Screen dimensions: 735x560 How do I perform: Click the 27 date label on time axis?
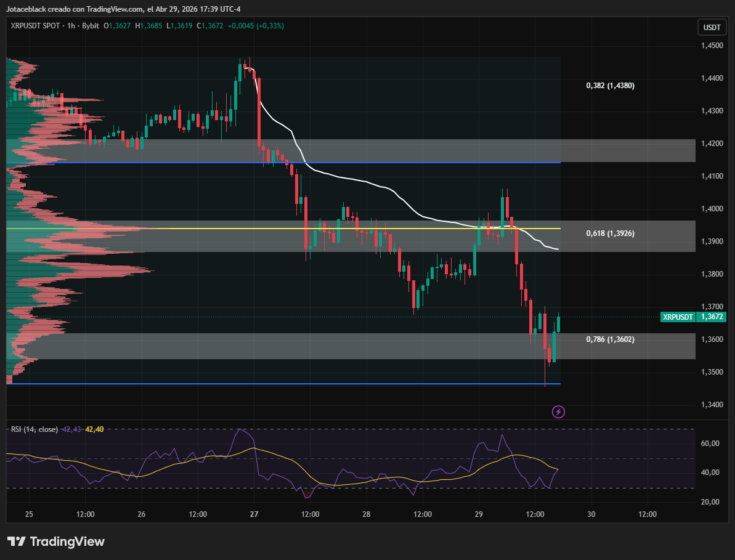coord(254,514)
